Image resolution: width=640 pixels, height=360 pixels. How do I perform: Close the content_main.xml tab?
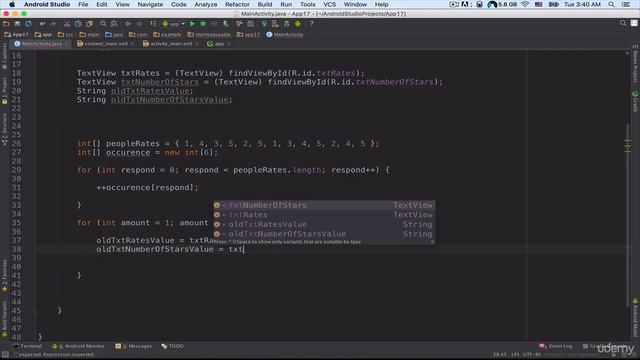click(x=132, y=44)
